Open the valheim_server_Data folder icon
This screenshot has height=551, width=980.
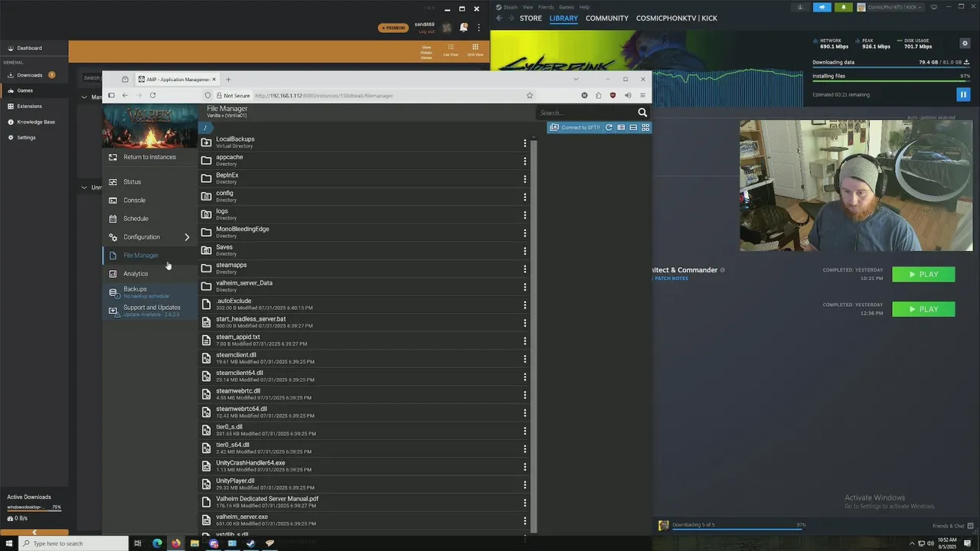206,286
